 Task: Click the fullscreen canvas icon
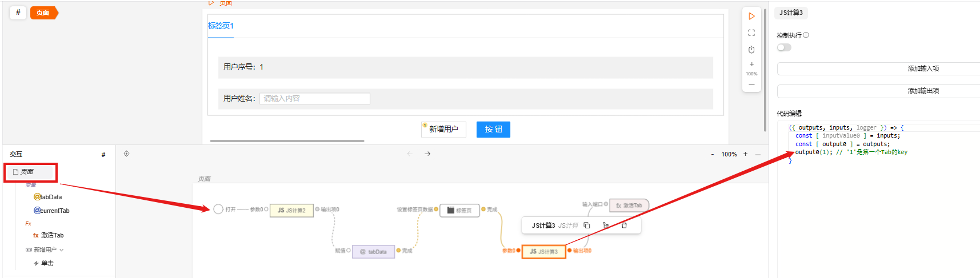coord(751,33)
